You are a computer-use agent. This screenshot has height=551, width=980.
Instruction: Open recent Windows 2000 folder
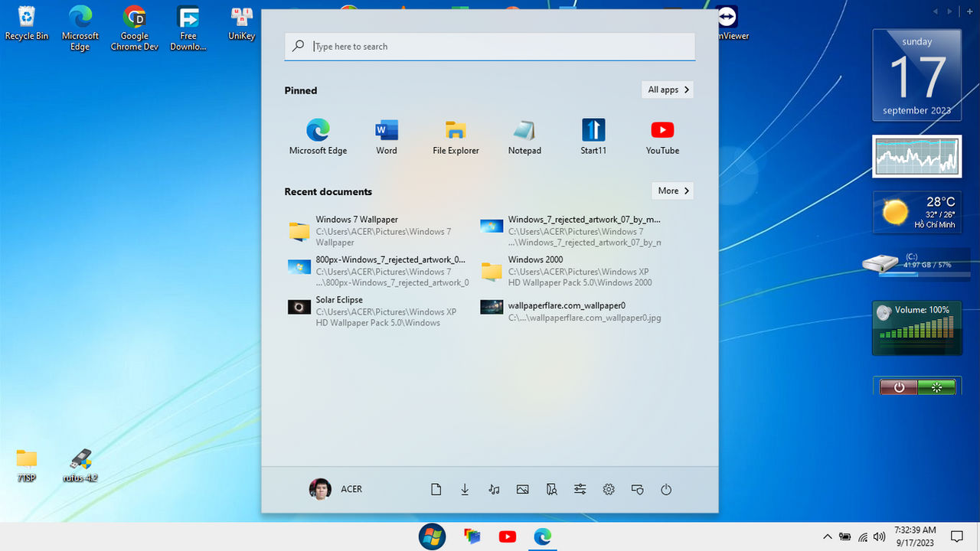571,271
